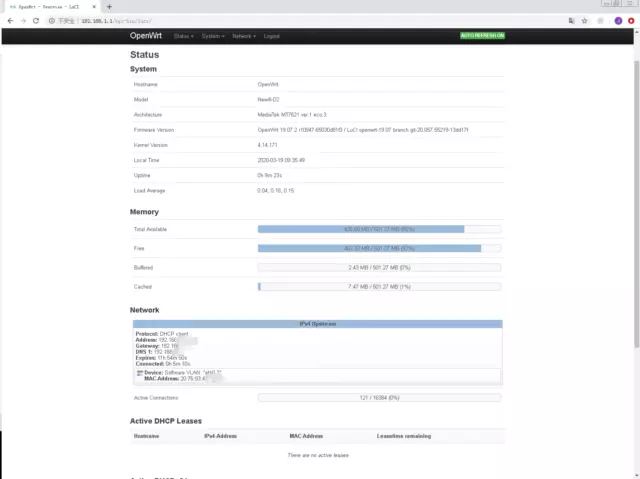Bookmark this page with the star icon
Screen dimensions: 640x479
tap(584, 21)
